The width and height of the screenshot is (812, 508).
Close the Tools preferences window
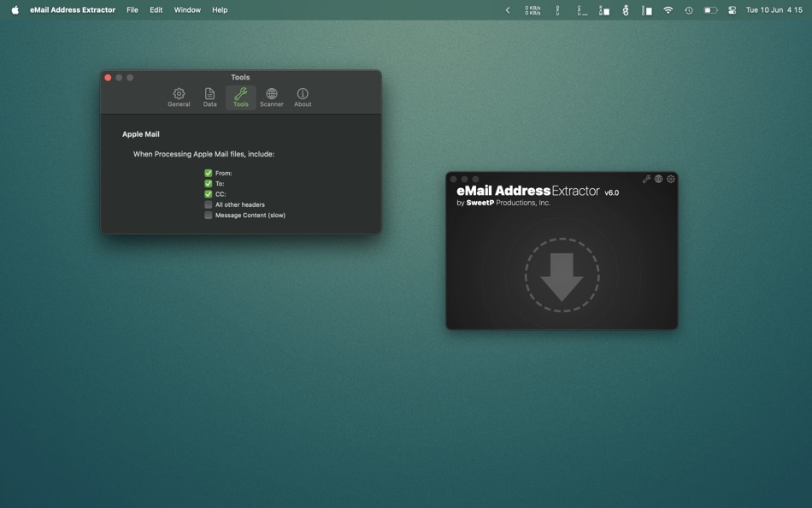tap(108, 77)
